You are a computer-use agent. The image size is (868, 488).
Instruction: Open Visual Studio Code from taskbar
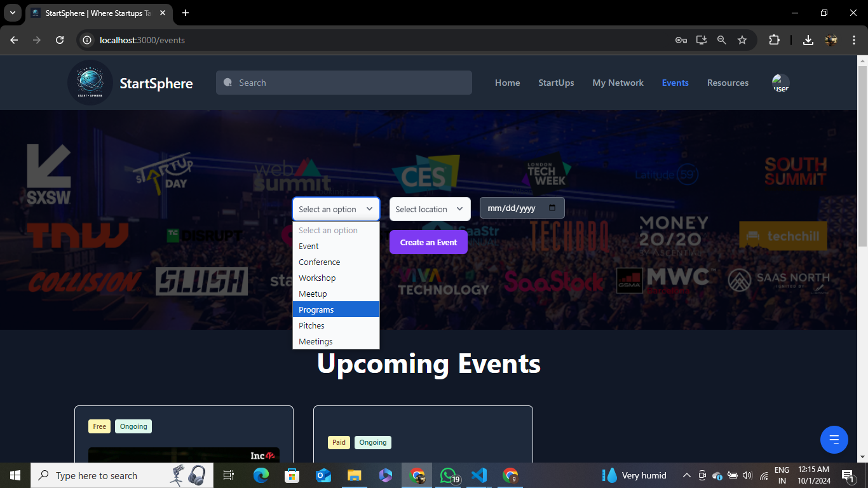pos(479,475)
